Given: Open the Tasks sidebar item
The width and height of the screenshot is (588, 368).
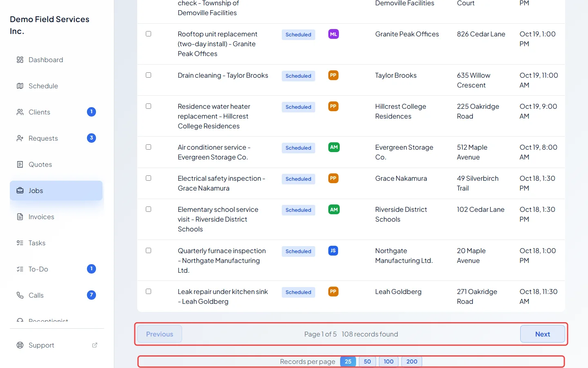Looking at the screenshot, I should click(x=56, y=243).
